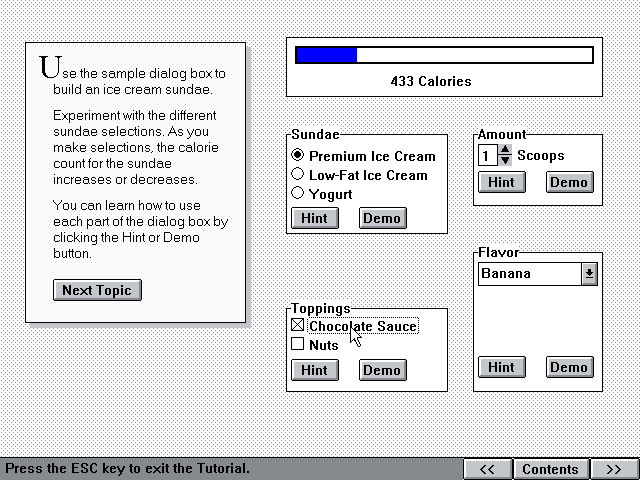Advance to next page with >> button
Image resolution: width=640 pixels, height=480 pixels.
click(609, 469)
